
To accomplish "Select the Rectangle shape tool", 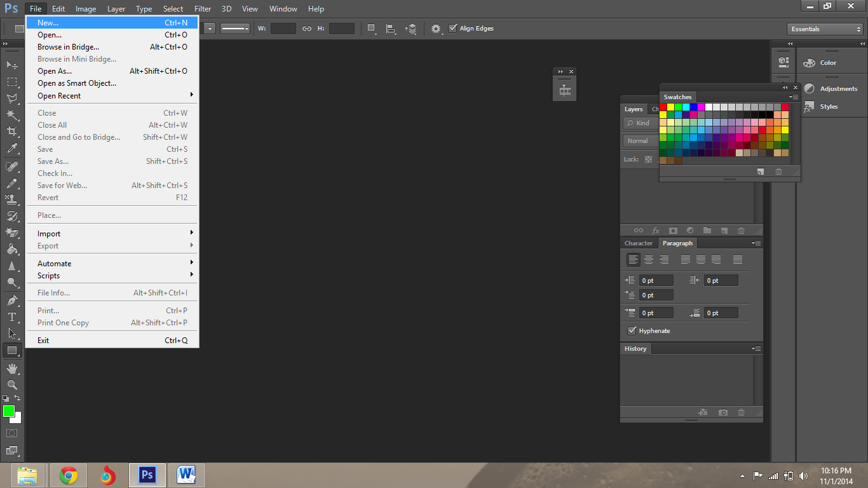I will point(12,350).
